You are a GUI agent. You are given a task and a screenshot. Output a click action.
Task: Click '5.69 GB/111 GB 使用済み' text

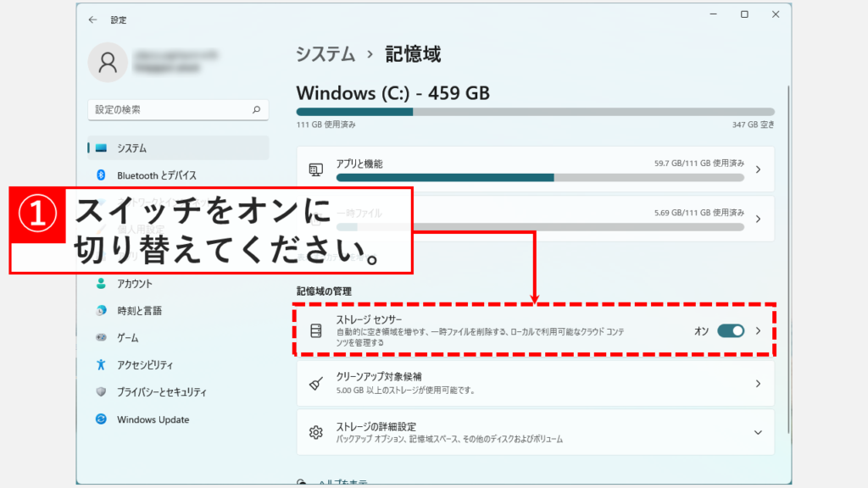[699, 213]
